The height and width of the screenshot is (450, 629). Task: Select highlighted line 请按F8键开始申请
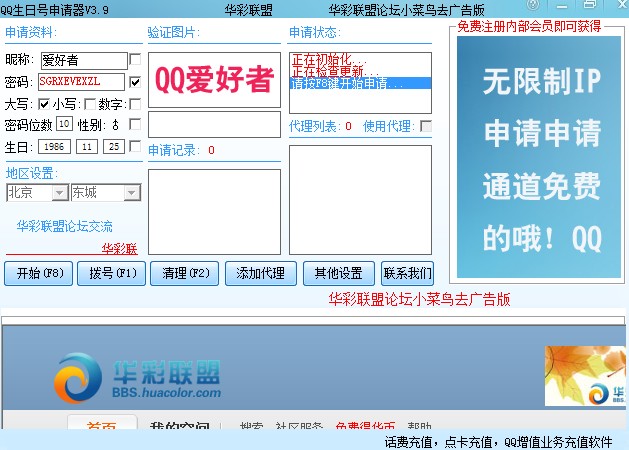tap(360, 83)
